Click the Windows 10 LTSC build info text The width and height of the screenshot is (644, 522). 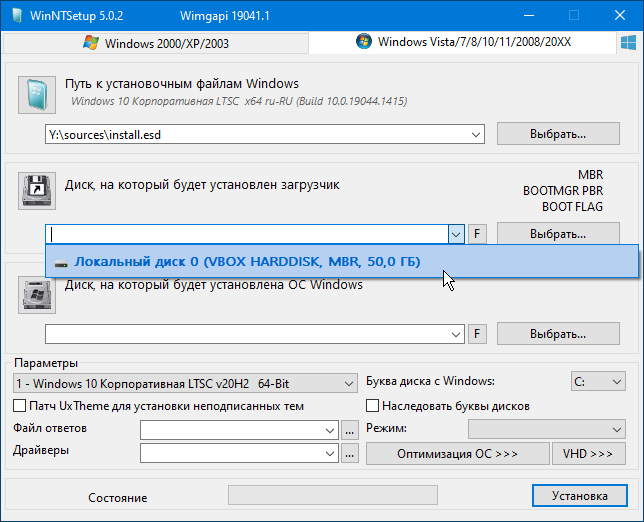239,101
